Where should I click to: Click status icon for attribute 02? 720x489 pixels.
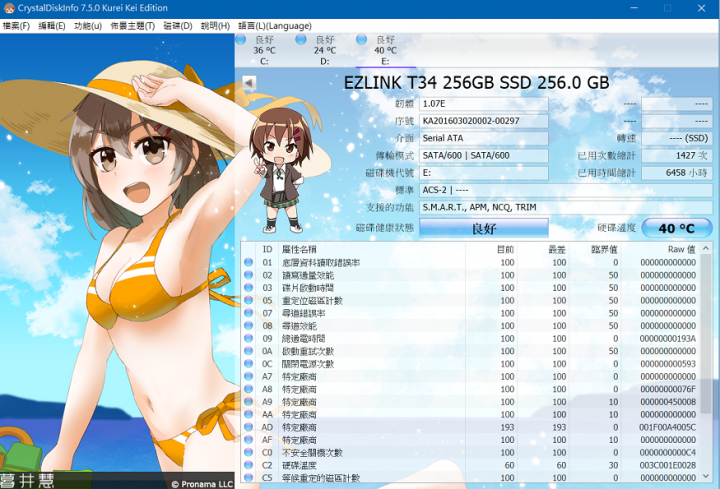click(248, 275)
